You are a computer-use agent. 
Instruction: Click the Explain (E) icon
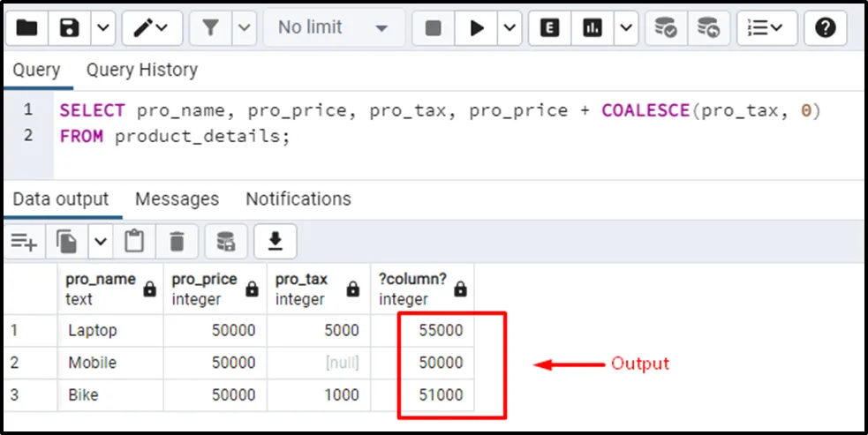549,28
